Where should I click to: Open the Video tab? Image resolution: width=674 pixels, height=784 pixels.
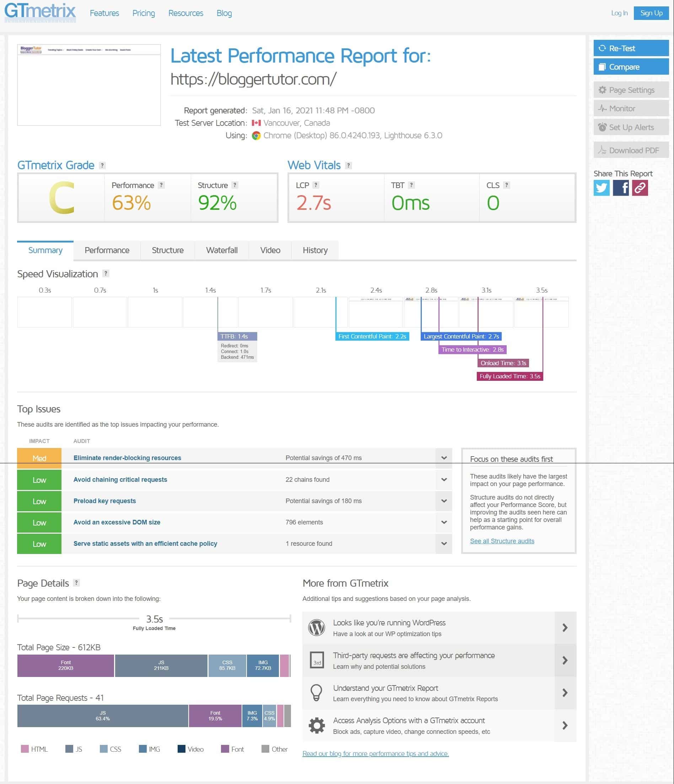270,250
